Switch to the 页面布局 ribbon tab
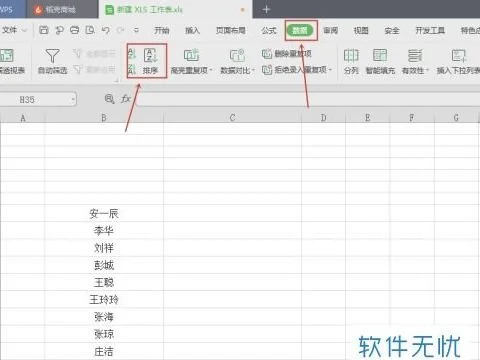The image size is (480, 360). 231,31
